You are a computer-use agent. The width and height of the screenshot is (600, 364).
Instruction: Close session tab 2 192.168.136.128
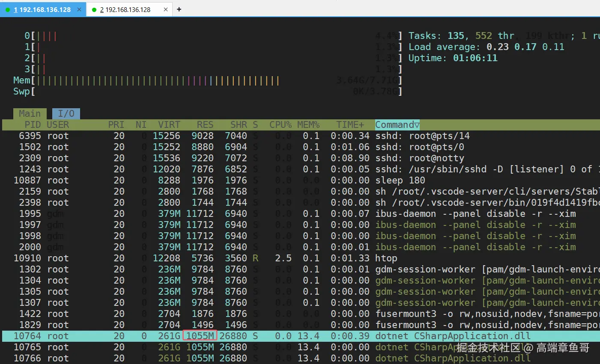pos(166,9)
